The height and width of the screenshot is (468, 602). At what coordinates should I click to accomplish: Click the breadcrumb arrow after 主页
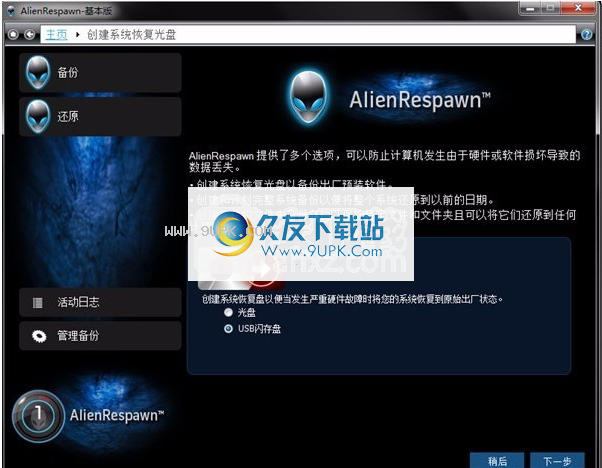click(78, 35)
